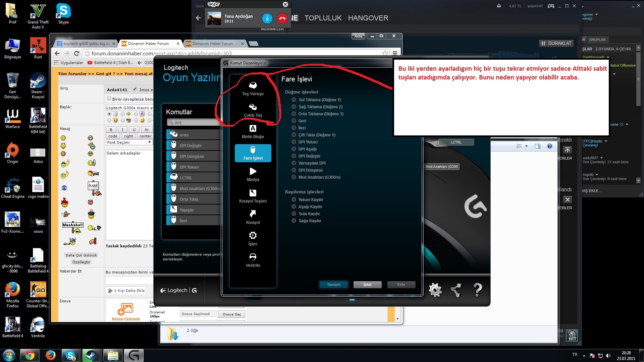Open Origin desktop shortcut
Image resolution: width=644 pixels, height=362 pixels.
point(13,154)
